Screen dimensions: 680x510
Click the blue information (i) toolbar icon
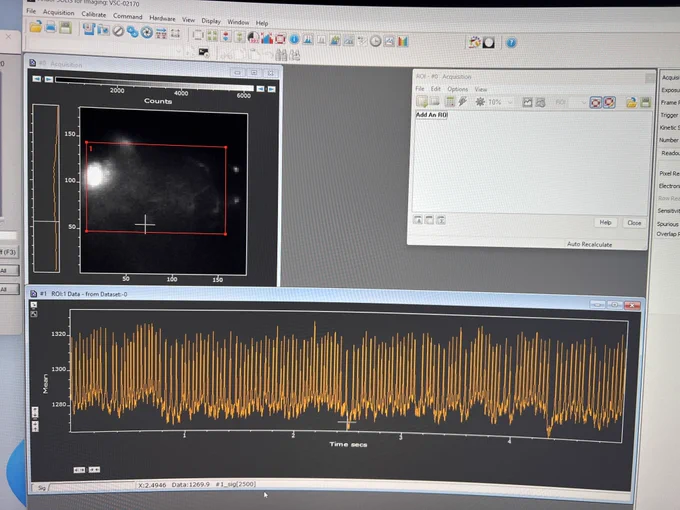pos(294,39)
